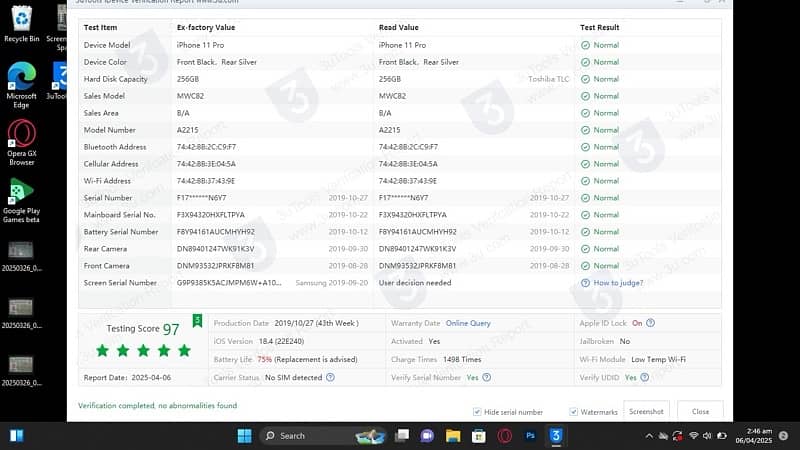
Task: Click the Test Item column header
Action: (x=100, y=28)
